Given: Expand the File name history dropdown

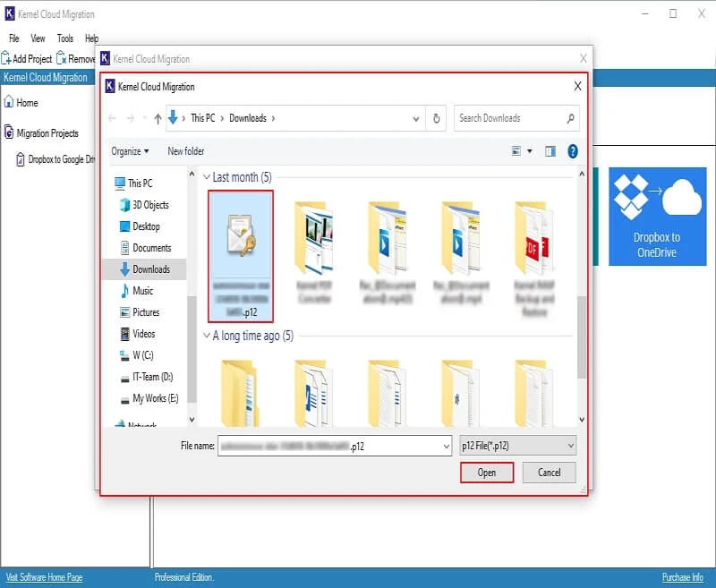Looking at the screenshot, I should tap(447, 446).
